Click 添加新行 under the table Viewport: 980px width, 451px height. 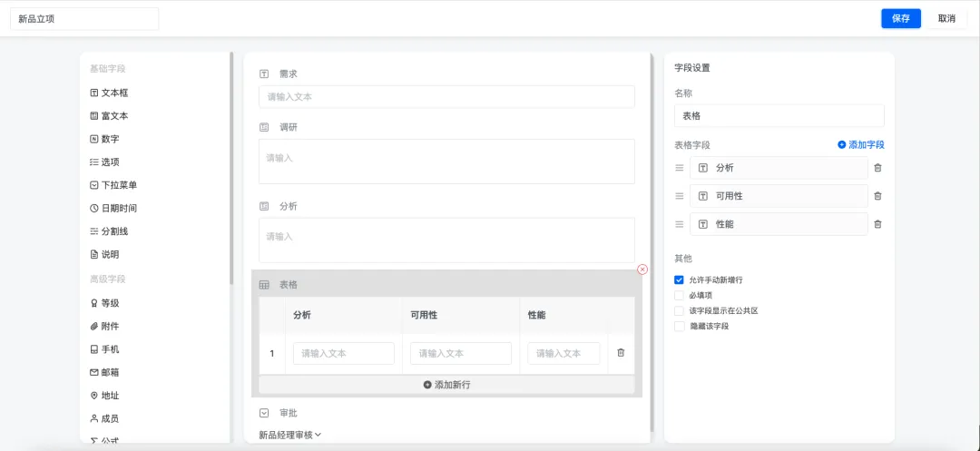click(x=446, y=385)
